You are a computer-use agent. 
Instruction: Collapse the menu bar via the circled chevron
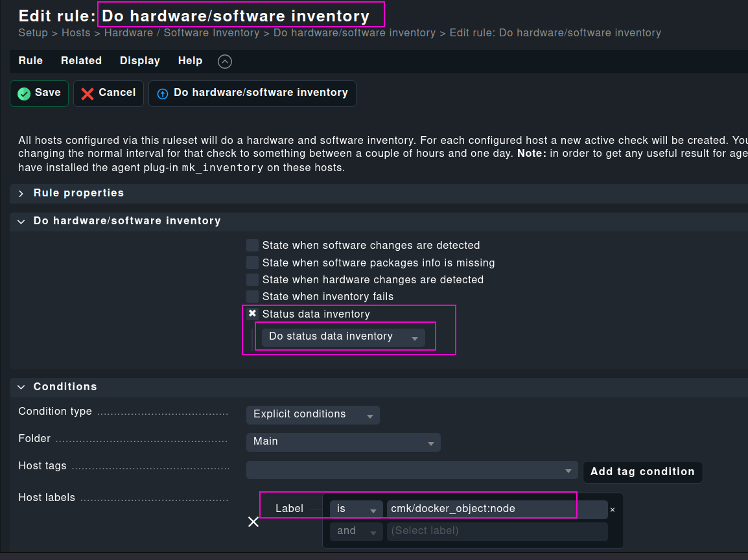224,61
